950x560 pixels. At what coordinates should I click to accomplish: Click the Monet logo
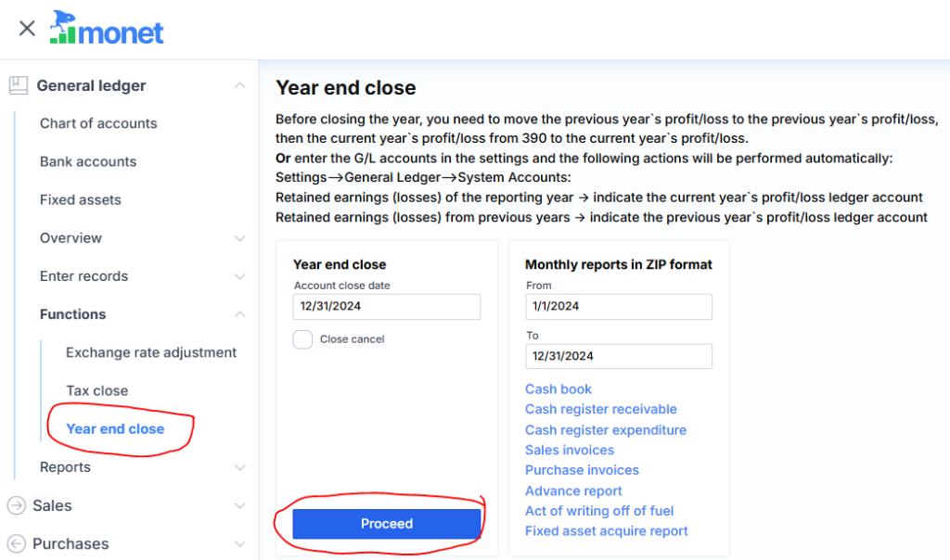107,29
